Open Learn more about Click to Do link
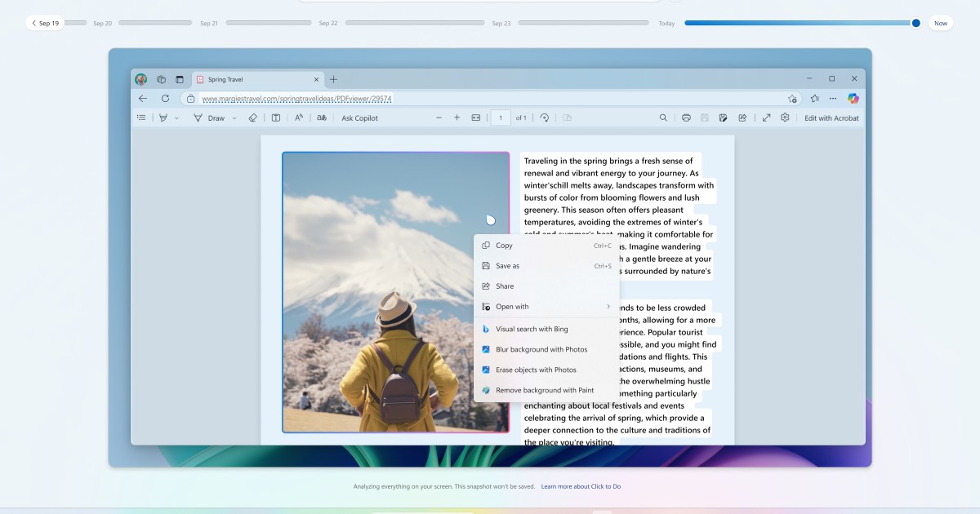Screen dimensions: 980x514 click(x=581, y=486)
